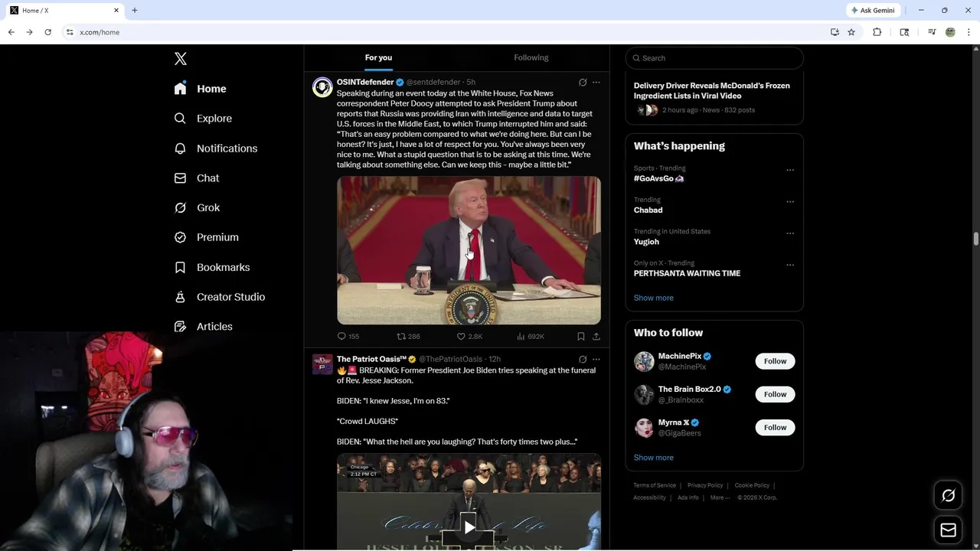
Task: Open Home in left sidebar
Action: 201,89
